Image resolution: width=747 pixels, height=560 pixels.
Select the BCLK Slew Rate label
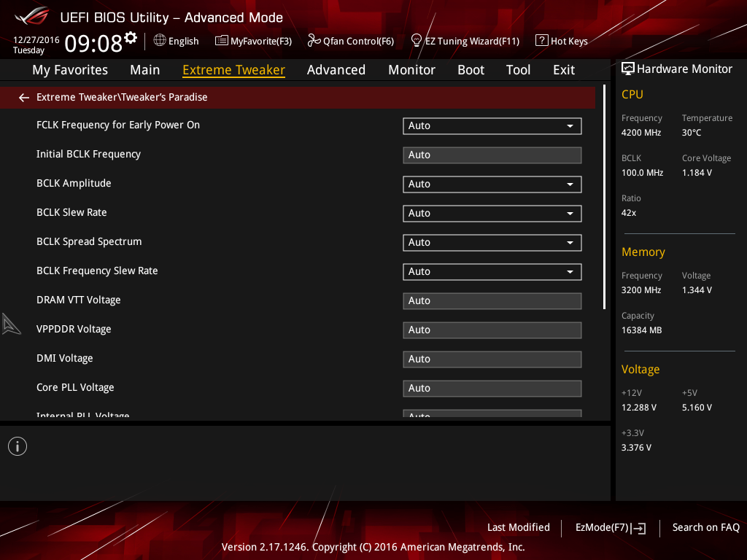[x=71, y=212]
